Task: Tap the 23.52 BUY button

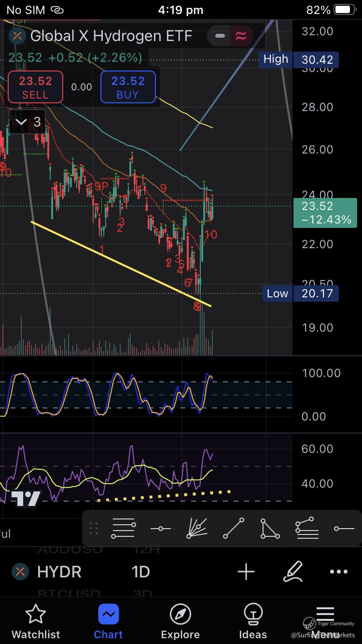Action: click(128, 87)
